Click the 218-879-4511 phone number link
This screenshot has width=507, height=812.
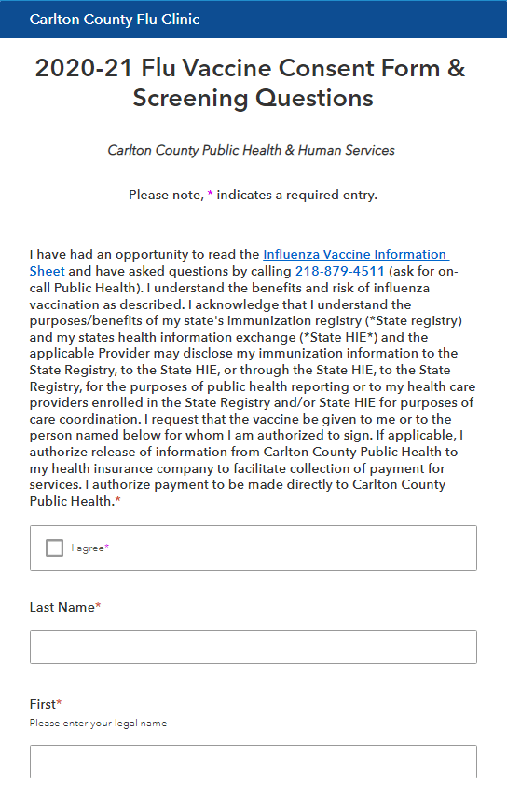(x=340, y=271)
